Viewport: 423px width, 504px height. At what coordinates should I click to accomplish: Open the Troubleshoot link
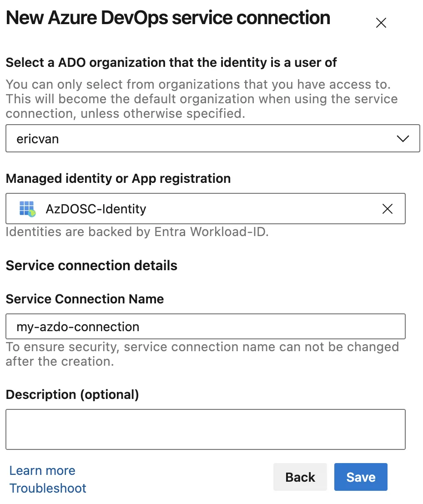coord(48,488)
